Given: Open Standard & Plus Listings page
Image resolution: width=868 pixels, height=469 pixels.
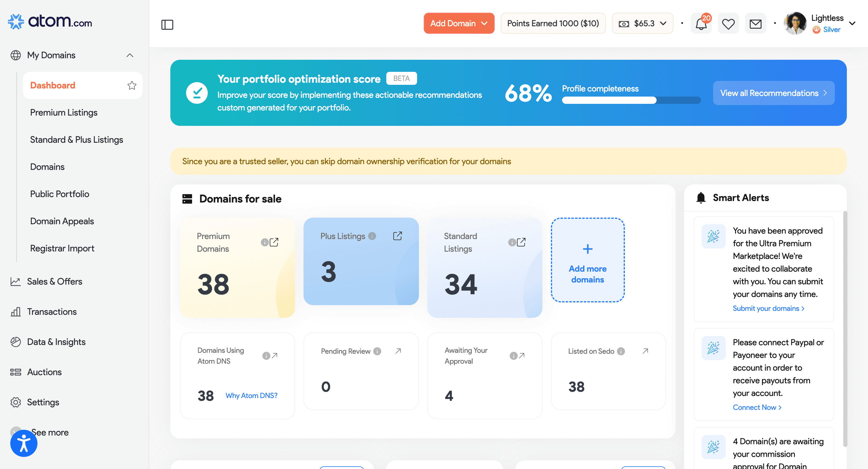Looking at the screenshot, I should point(76,139).
